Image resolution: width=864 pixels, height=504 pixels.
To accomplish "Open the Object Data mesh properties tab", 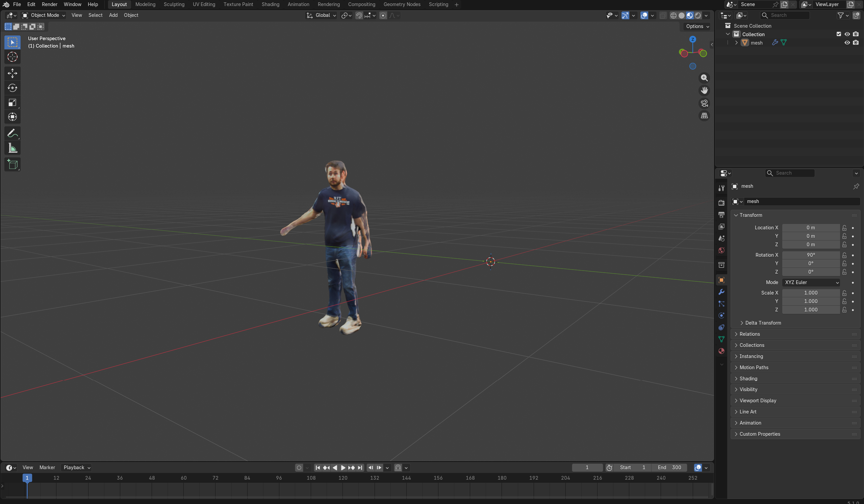I will pos(721,339).
